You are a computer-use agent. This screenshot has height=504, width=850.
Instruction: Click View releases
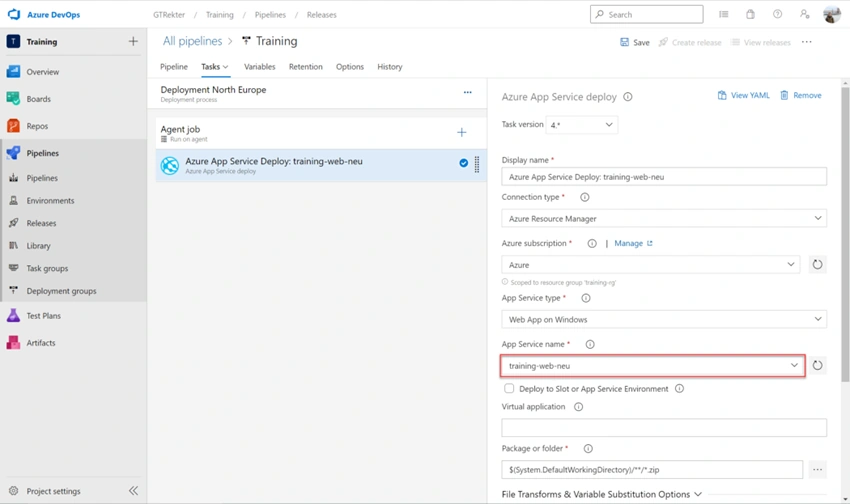click(761, 42)
